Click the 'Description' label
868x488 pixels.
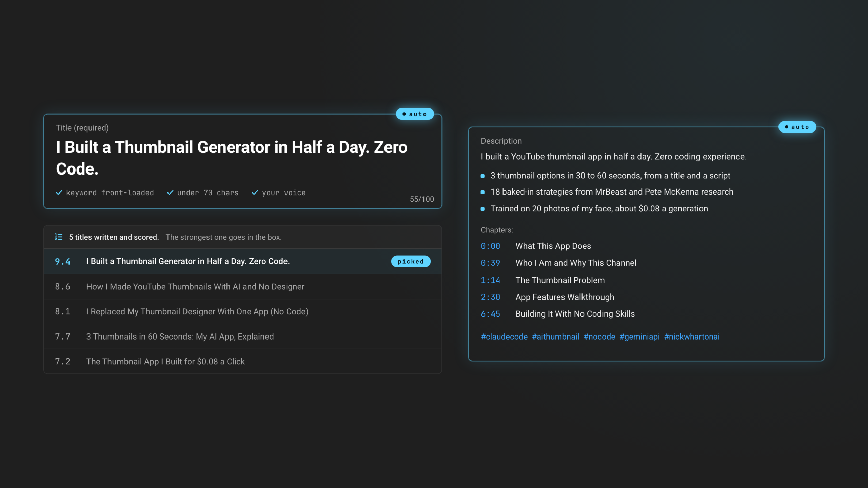point(501,141)
